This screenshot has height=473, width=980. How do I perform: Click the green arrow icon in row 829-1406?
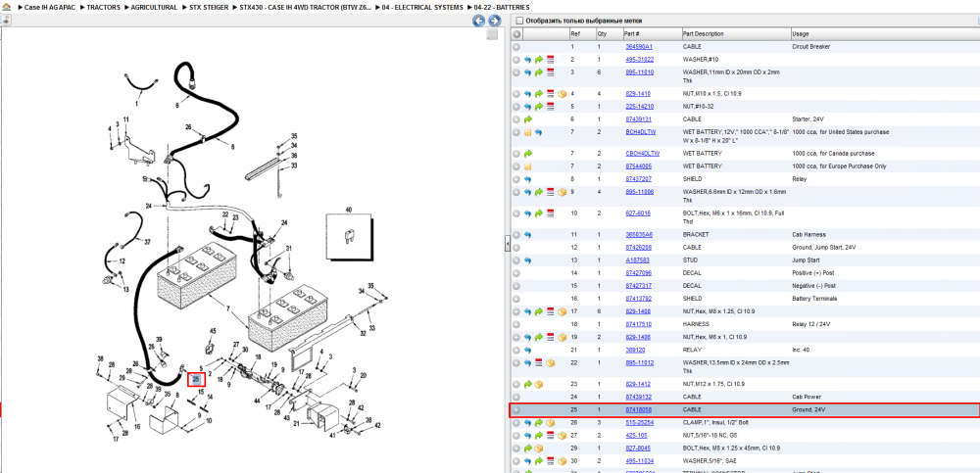pyautogui.click(x=539, y=338)
